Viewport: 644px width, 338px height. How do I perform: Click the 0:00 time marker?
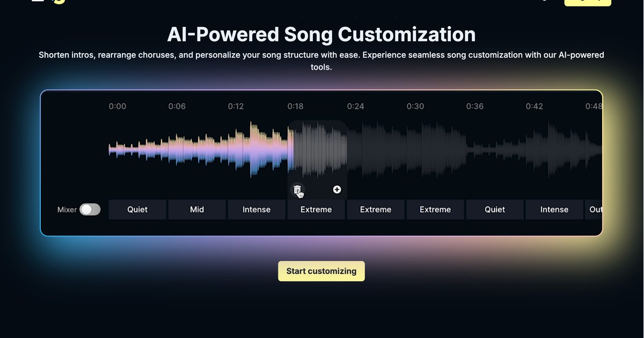[x=118, y=106]
